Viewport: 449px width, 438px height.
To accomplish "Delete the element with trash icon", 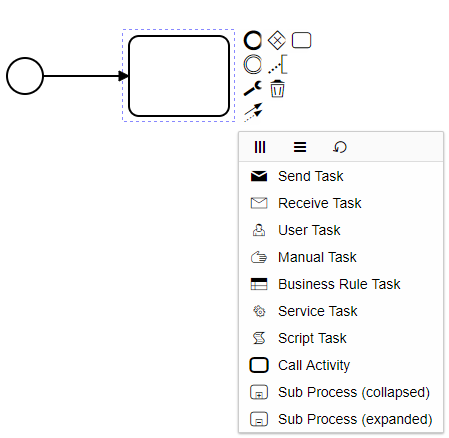I will 277,89.
